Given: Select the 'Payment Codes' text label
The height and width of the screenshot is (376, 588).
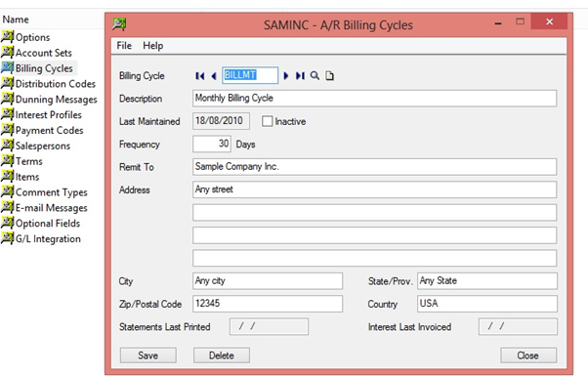Looking at the screenshot, I should [49, 131].
